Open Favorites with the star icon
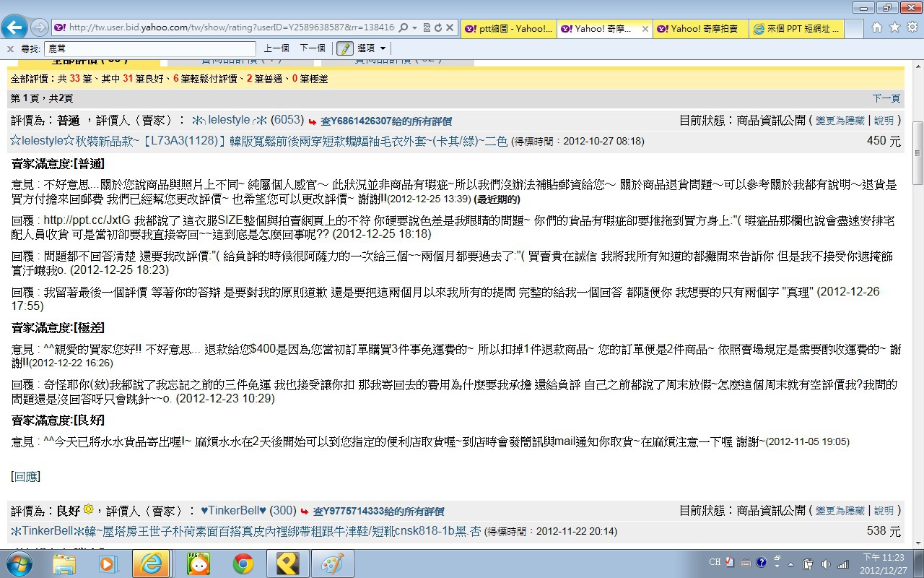924x578 pixels. tap(894, 27)
